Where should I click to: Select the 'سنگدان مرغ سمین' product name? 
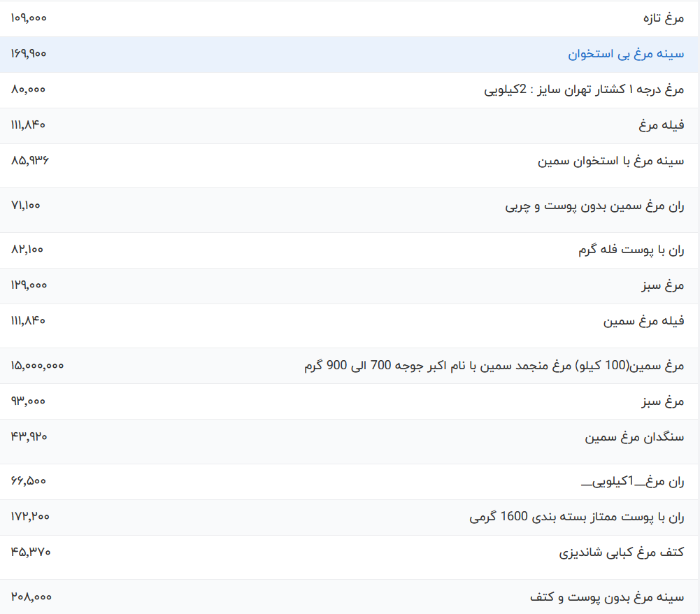click(x=634, y=437)
